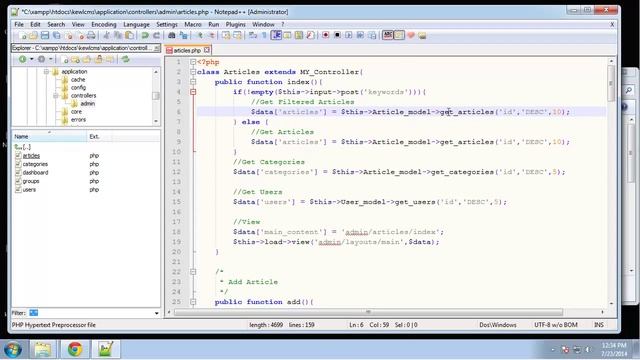The height and width of the screenshot is (360, 640).
Task: Collapse the comment fold on line 22
Action: [x=193, y=272]
